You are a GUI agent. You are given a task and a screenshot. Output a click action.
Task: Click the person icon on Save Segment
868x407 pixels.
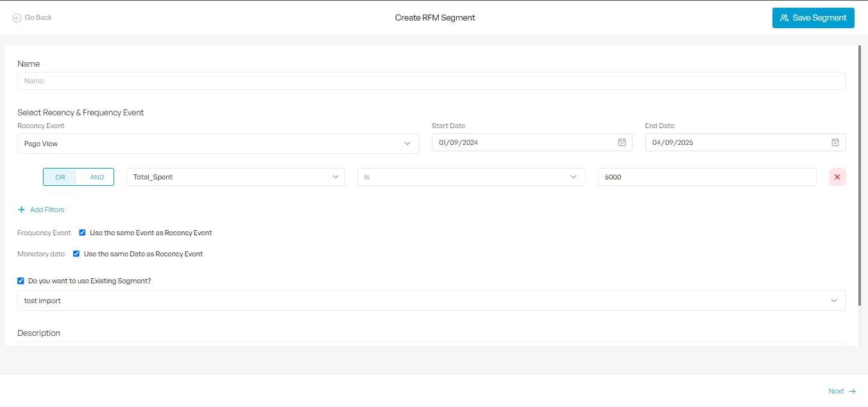pos(783,18)
